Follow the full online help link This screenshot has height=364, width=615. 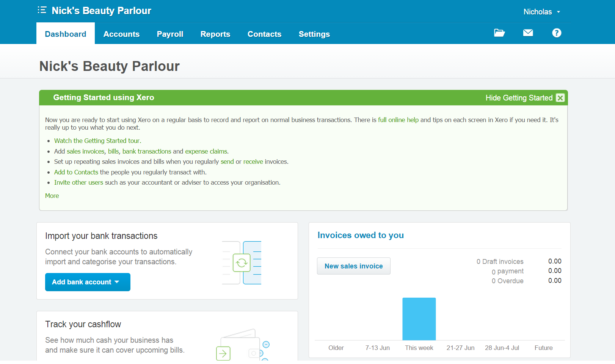398,120
